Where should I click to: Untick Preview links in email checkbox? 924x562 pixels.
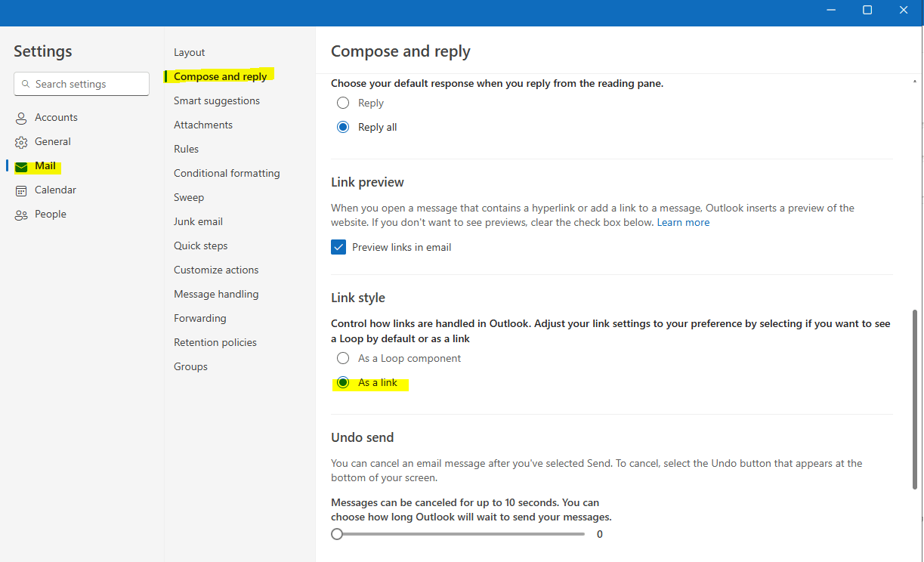tap(338, 247)
